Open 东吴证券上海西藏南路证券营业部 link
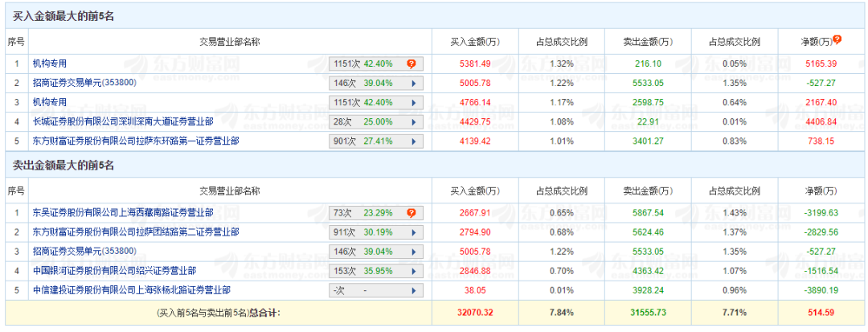This screenshot has height=332, width=868. pyautogui.click(x=123, y=212)
